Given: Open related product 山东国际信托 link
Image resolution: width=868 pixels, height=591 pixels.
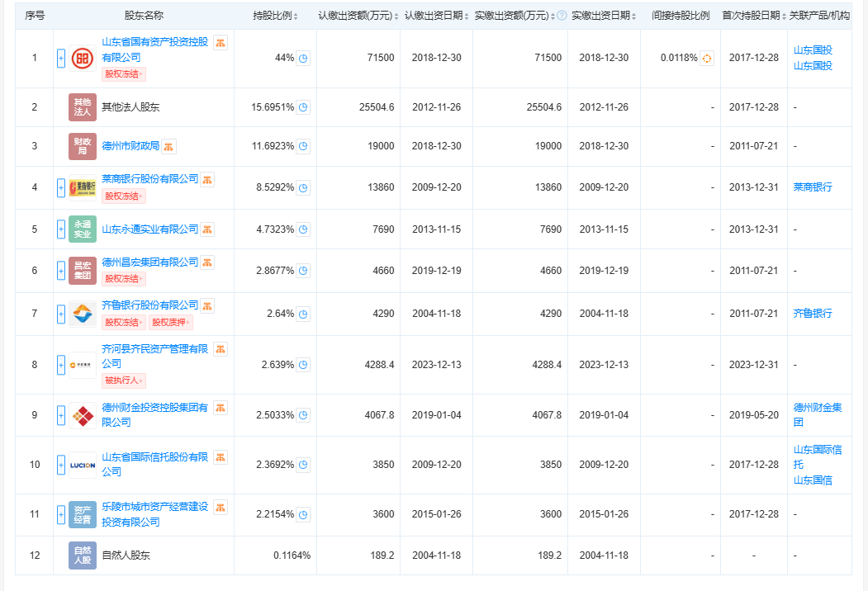Looking at the screenshot, I should (818, 457).
